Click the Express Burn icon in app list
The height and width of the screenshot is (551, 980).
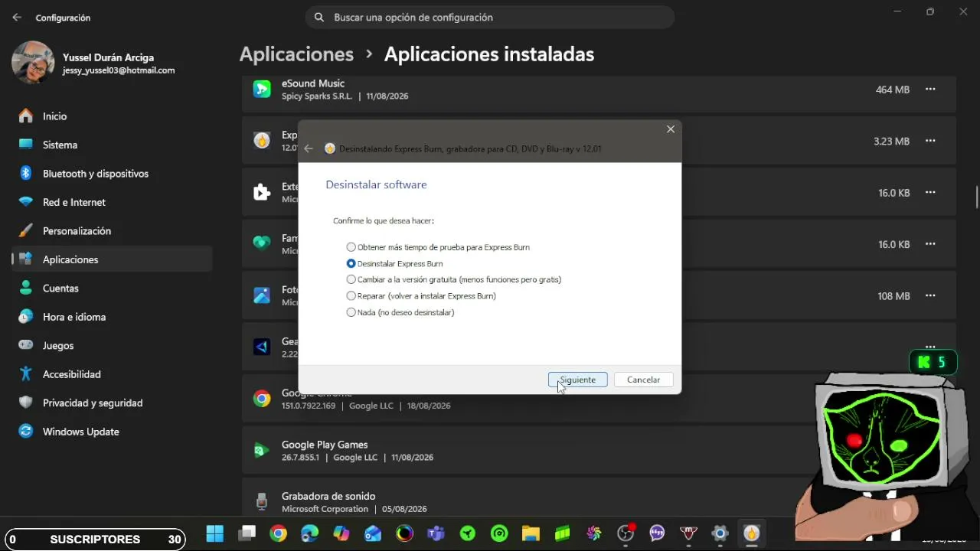[262, 141]
